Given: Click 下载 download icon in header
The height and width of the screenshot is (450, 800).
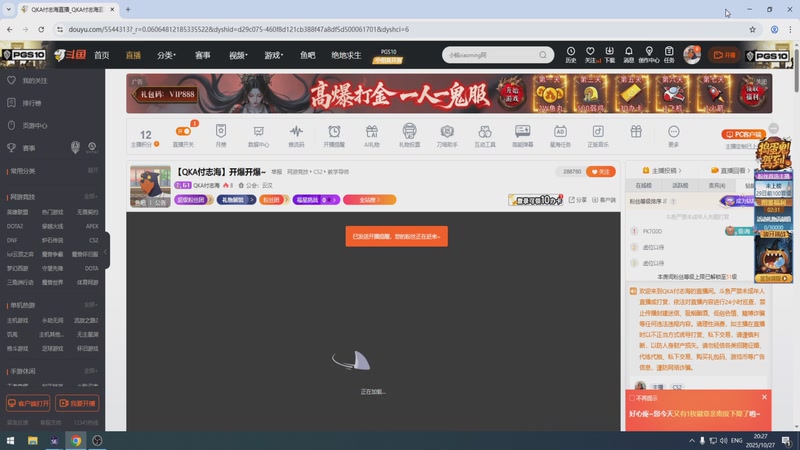Looking at the screenshot, I should pyautogui.click(x=610, y=54).
